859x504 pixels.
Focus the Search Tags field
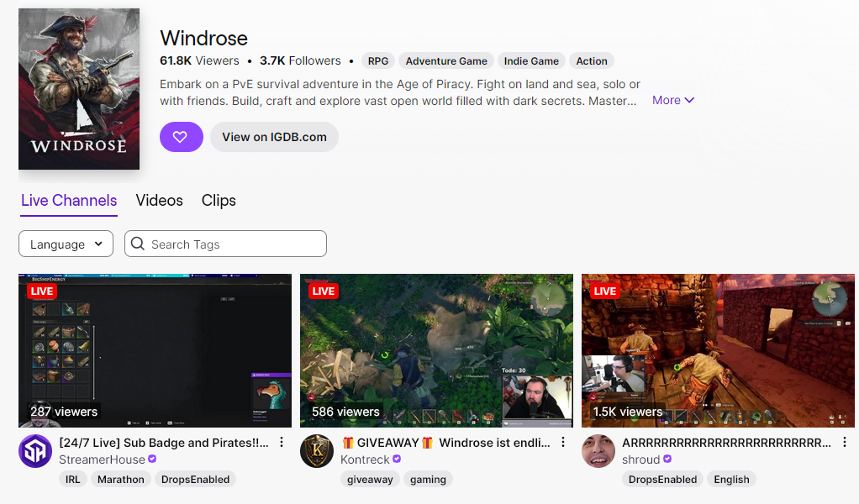(226, 244)
